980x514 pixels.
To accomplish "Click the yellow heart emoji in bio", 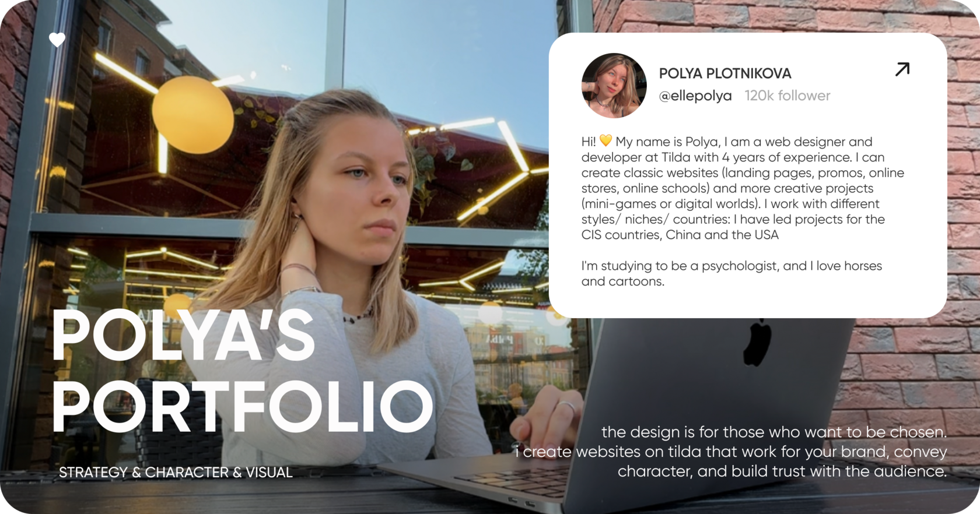I will [605, 141].
